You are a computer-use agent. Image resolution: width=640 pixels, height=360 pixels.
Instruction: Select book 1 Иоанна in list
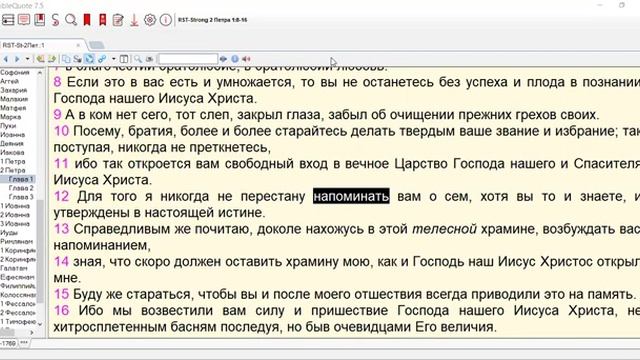pos(15,206)
